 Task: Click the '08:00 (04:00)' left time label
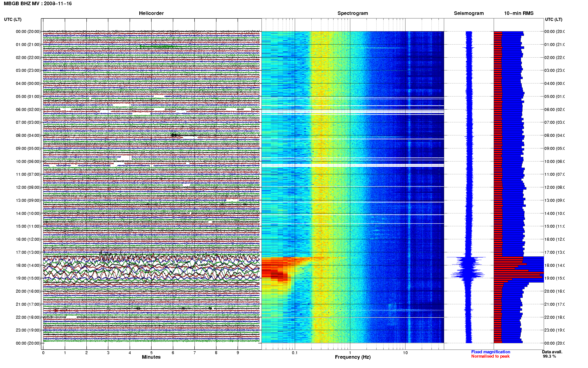click(x=28, y=135)
